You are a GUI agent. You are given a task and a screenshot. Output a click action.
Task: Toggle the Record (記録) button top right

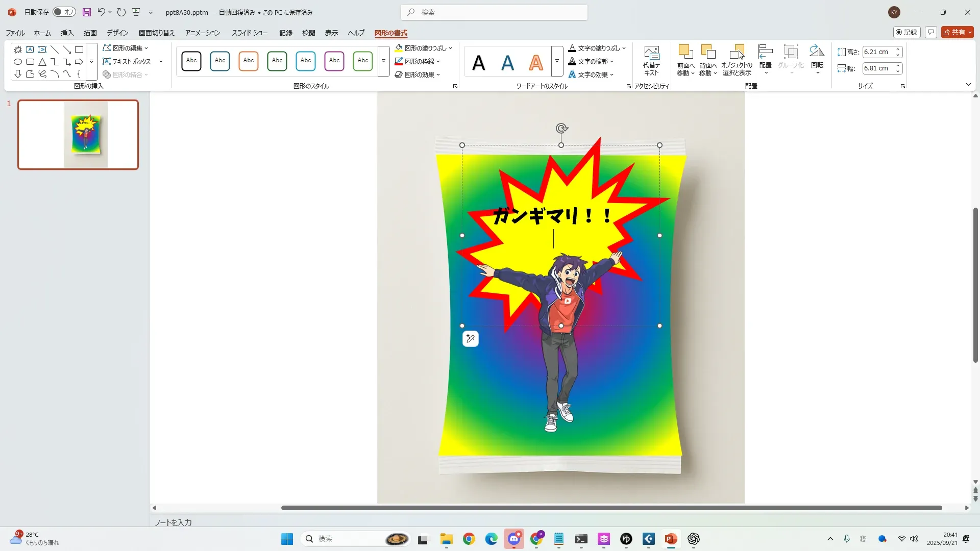(906, 32)
